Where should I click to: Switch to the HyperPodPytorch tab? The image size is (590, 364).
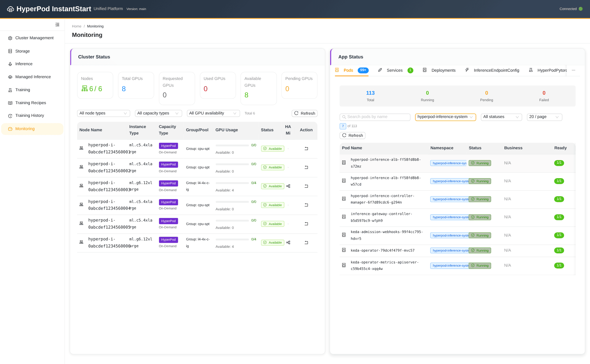pyautogui.click(x=548, y=70)
